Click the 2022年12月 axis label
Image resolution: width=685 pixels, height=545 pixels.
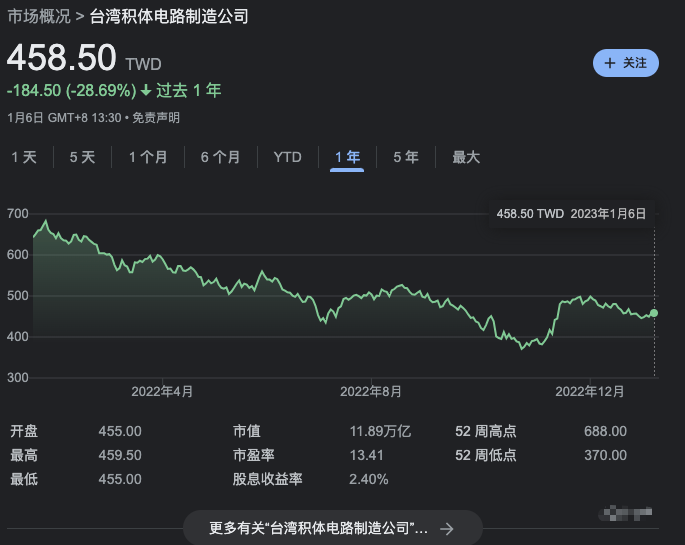pyautogui.click(x=590, y=391)
